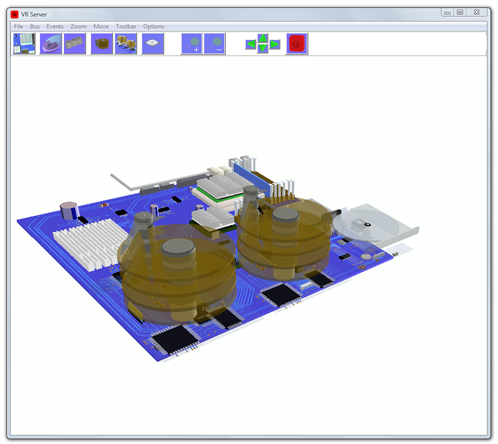Click the flat disc platter toolbar icon
This screenshot has width=498, height=444.
(153, 43)
